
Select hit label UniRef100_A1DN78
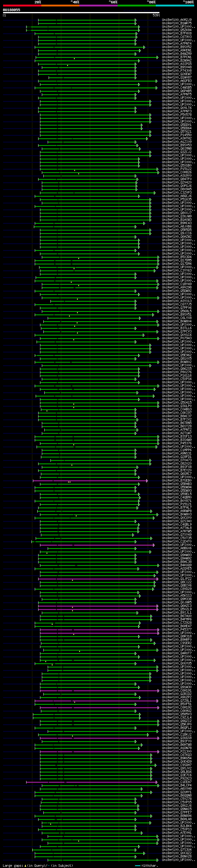point(177,748)
